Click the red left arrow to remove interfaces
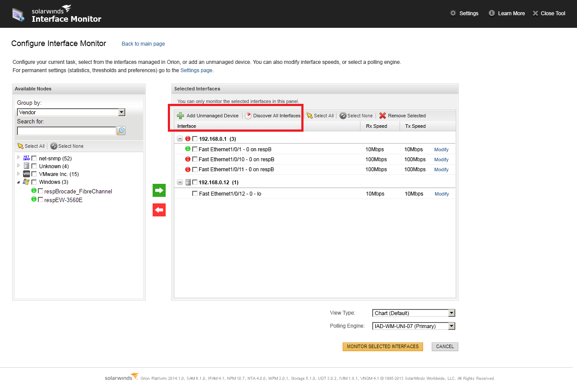Image resolution: width=577 pixels, height=392 pixels. pos(159,210)
